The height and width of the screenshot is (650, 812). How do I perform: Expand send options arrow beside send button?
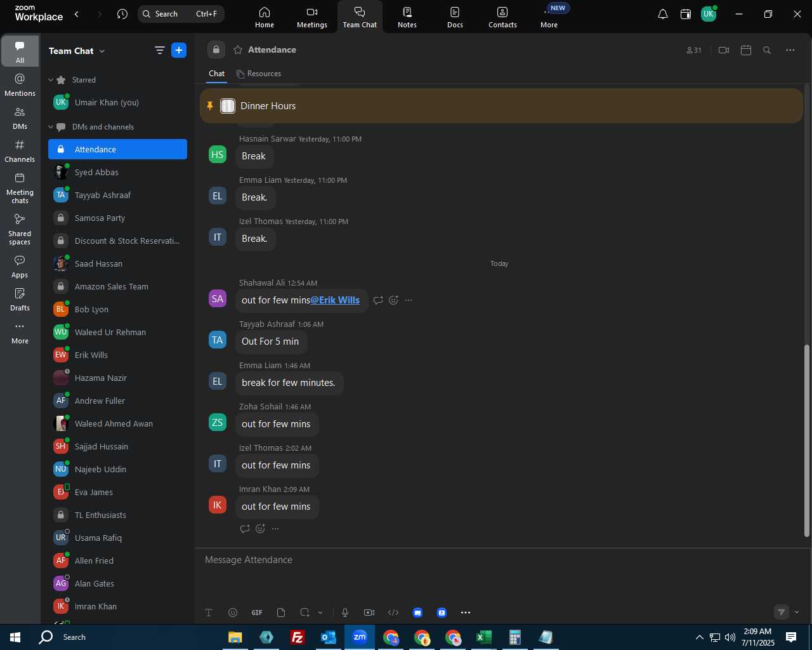click(x=797, y=613)
